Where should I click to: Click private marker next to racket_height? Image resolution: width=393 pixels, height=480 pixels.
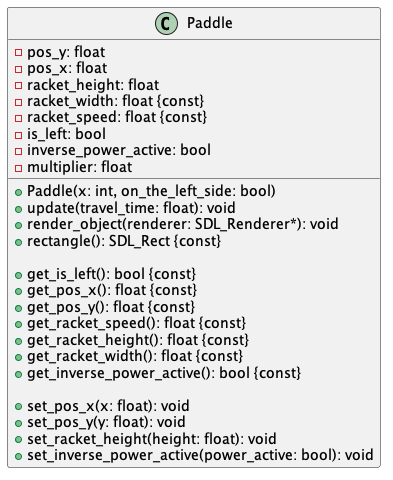tap(18, 86)
